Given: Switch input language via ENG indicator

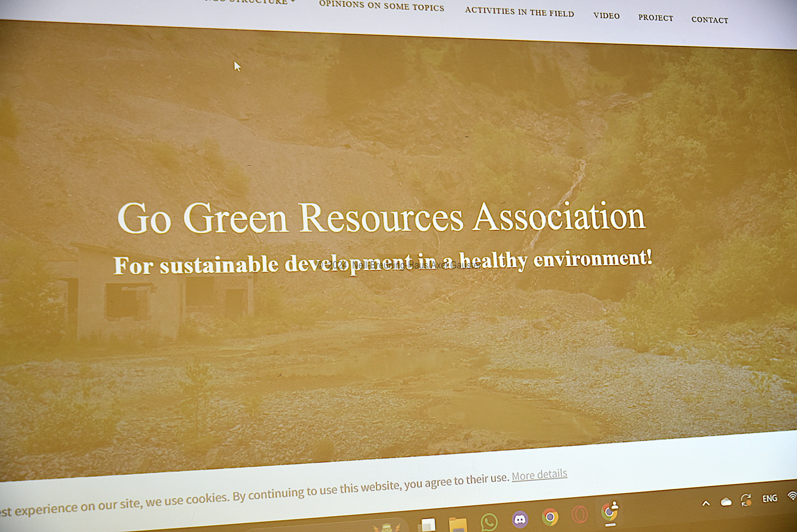Looking at the screenshot, I should coord(769,498).
